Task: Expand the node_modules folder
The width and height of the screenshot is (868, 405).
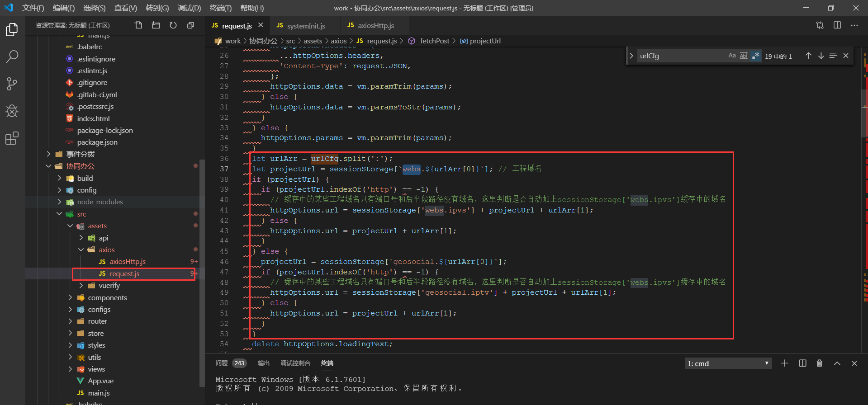Action: [x=100, y=202]
